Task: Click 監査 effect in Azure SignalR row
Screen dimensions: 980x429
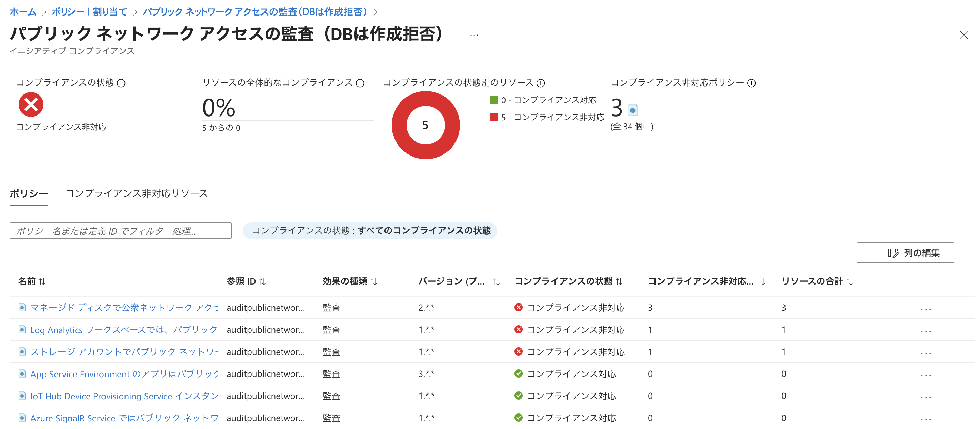Action: tap(331, 418)
